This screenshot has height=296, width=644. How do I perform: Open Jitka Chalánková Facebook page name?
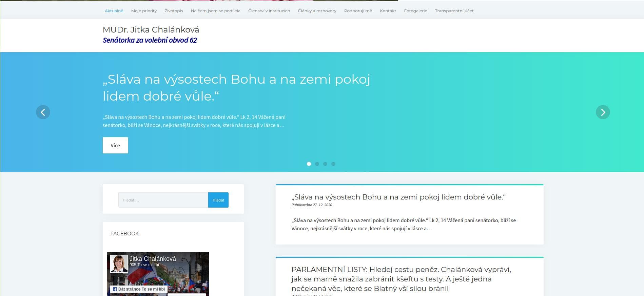pyautogui.click(x=153, y=259)
